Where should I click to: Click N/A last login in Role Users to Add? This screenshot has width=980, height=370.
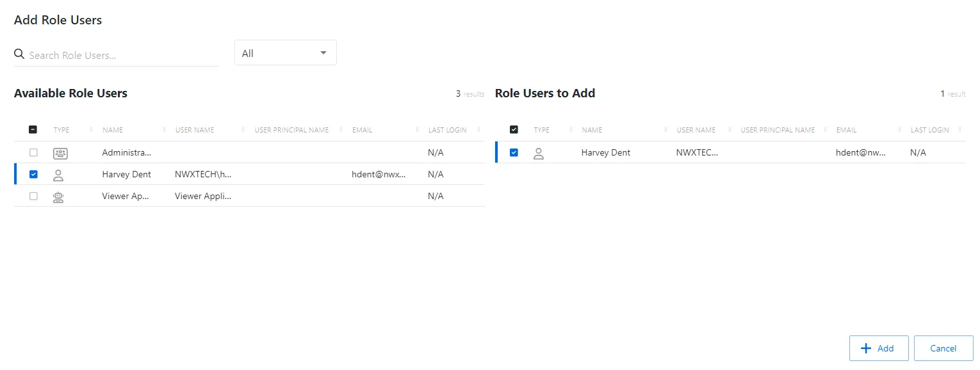click(x=918, y=152)
